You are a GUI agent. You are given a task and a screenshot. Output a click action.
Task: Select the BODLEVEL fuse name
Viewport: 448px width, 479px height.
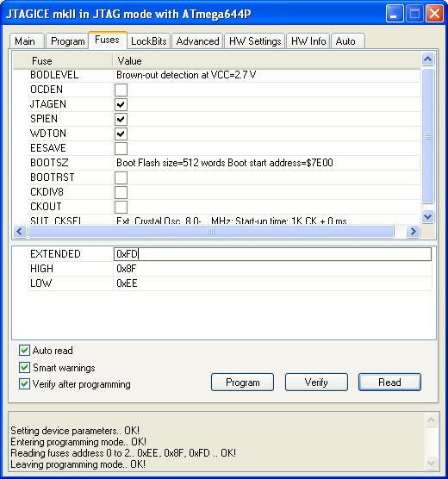54,75
